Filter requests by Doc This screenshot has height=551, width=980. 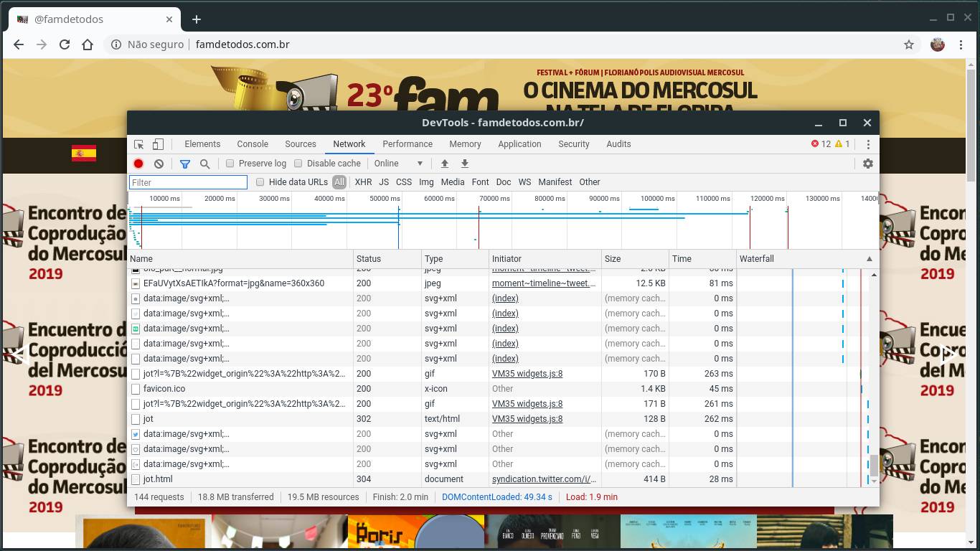pyautogui.click(x=504, y=182)
